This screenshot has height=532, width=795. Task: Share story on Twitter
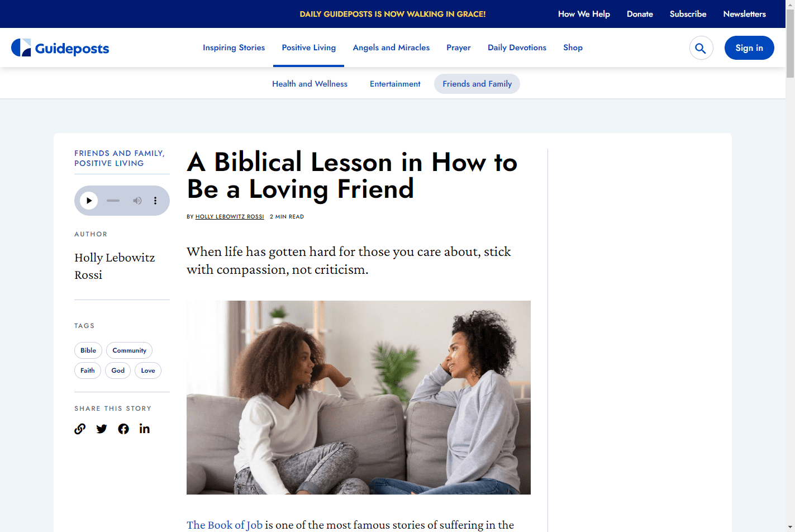[x=102, y=429]
